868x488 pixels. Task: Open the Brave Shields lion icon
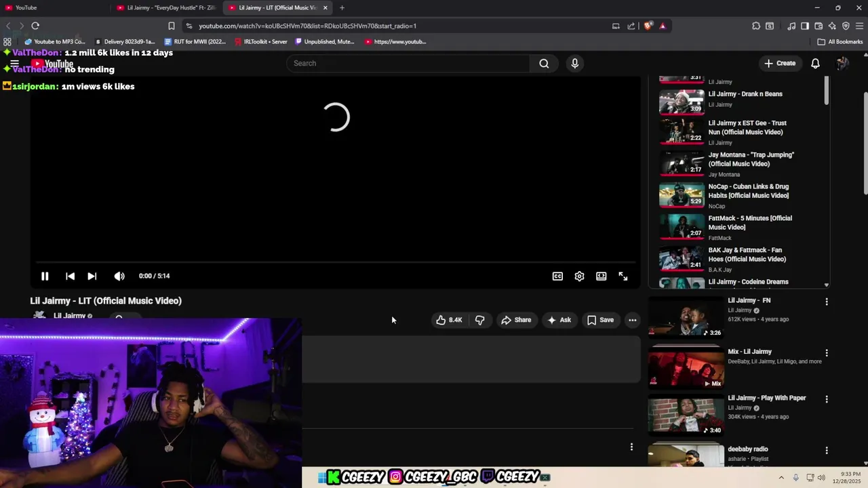(x=648, y=26)
